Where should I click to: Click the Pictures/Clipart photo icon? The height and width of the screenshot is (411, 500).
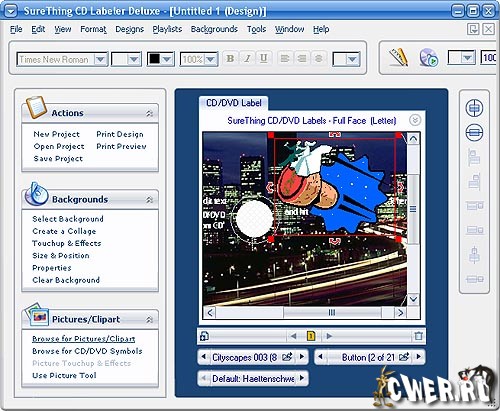coord(37,314)
